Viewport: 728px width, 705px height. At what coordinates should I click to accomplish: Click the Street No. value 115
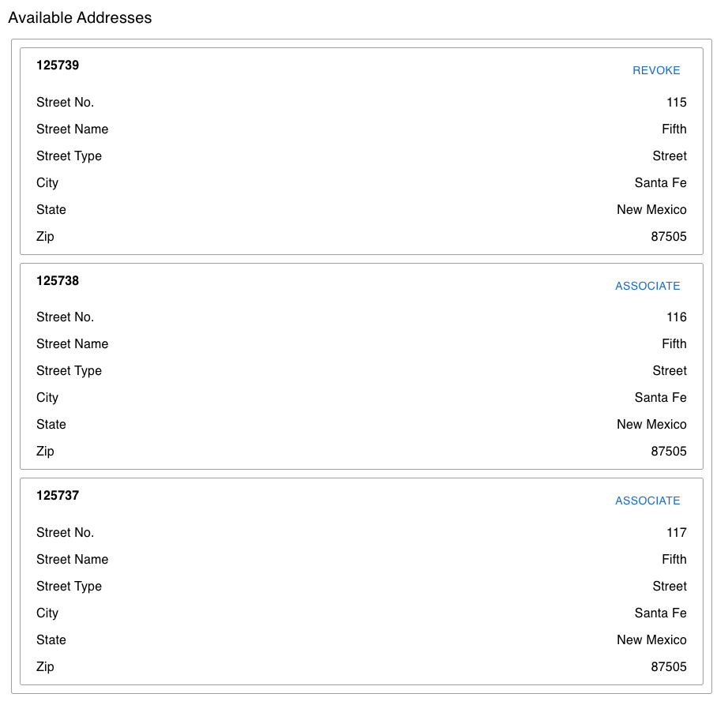(x=677, y=102)
